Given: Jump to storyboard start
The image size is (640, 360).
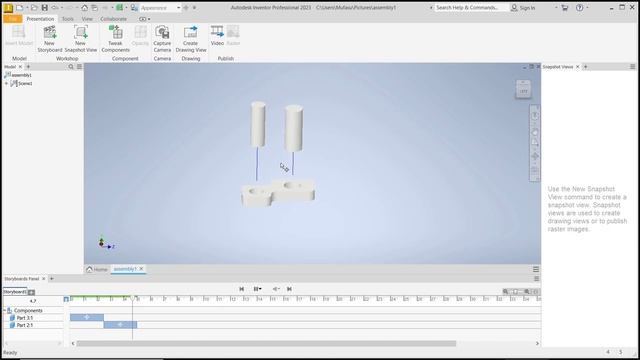Looking at the screenshot, I should point(242,289).
